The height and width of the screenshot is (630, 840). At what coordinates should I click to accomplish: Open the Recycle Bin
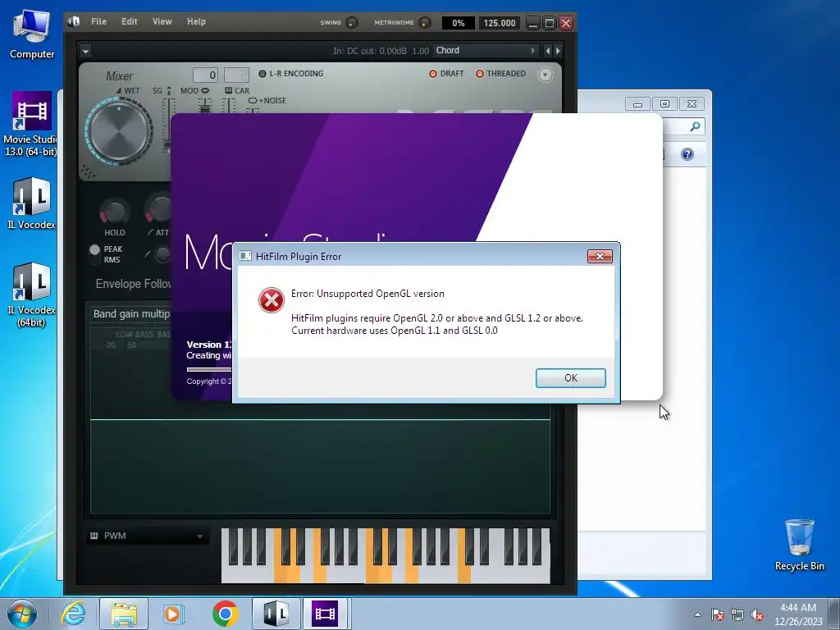coord(799,545)
